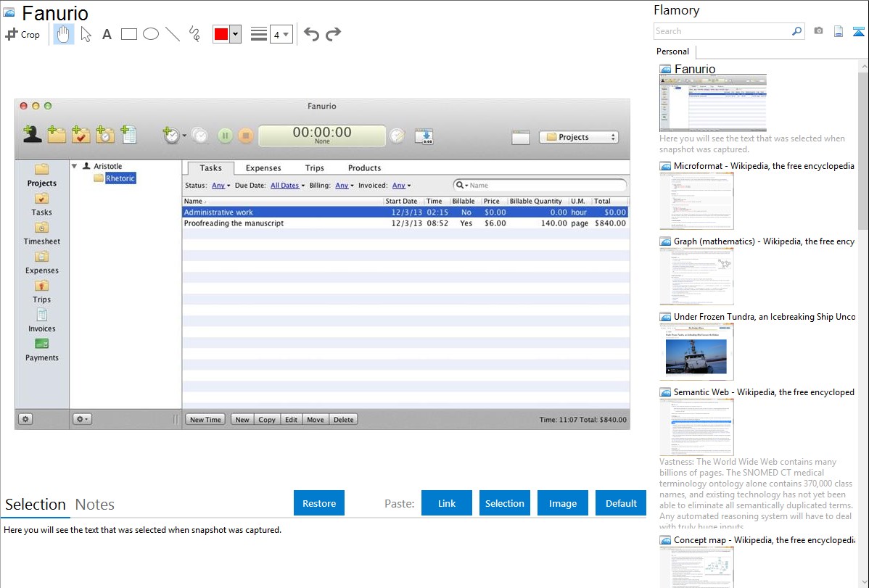Activate the hand pan tool
This screenshot has width=869, height=588.
[64, 34]
